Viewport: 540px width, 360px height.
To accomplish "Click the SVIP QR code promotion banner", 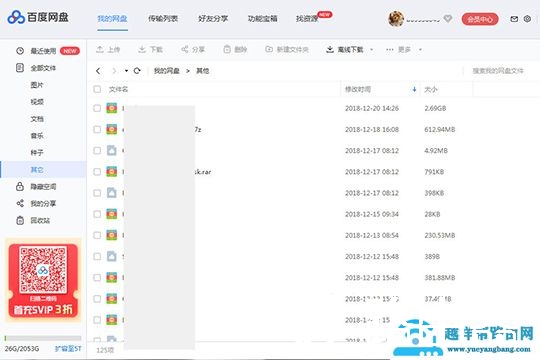I will (x=43, y=280).
